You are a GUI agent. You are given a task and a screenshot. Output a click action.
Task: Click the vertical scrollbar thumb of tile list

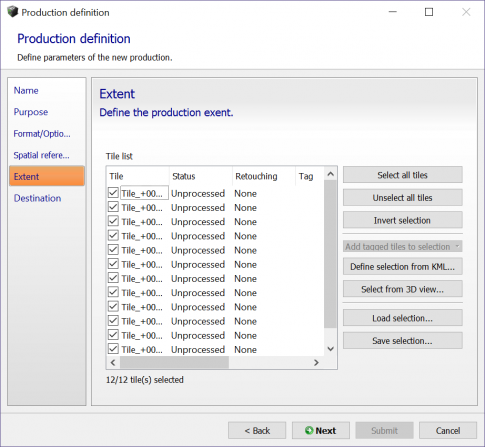330,254
